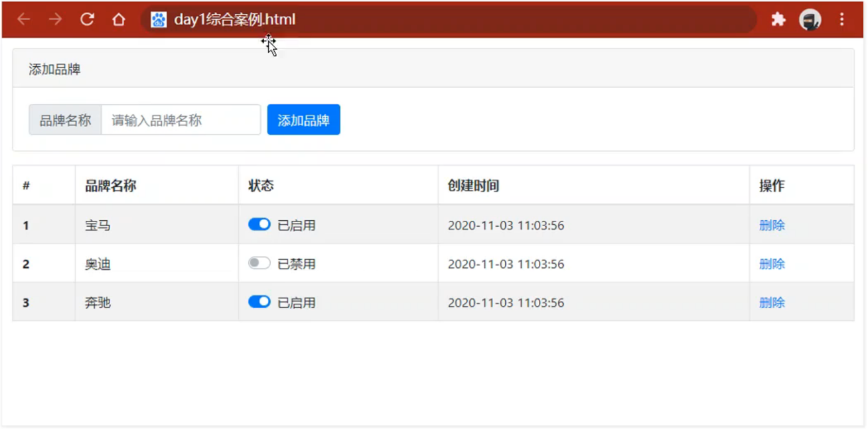Click the creation time in 奔驰 row
This screenshot has width=868, height=429.
tap(506, 302)
